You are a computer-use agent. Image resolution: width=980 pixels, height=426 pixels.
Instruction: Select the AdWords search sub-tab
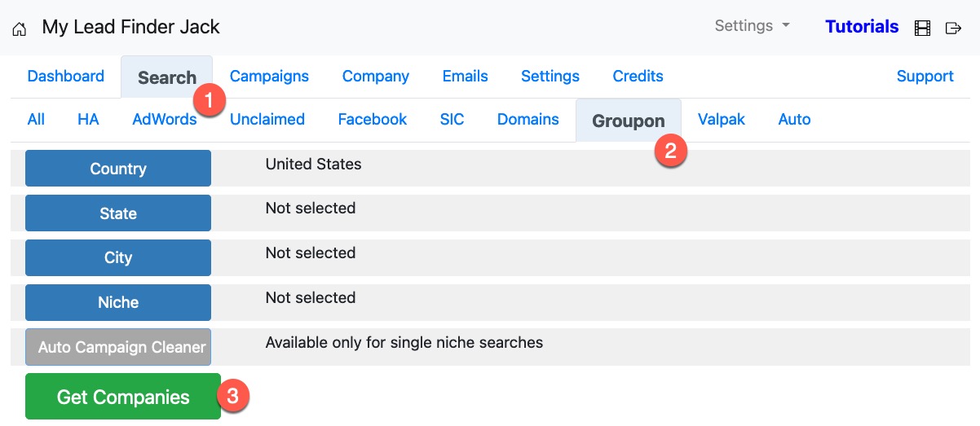tap(164, 120)
